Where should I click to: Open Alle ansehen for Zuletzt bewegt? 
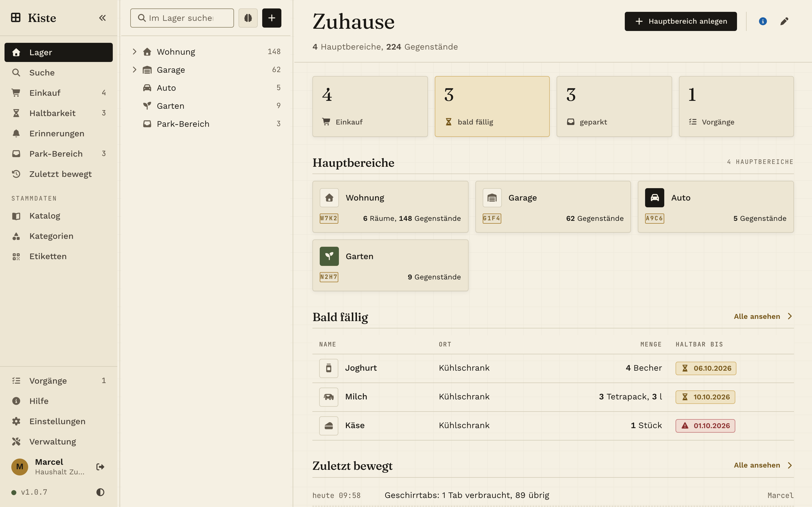pos(763,465)
